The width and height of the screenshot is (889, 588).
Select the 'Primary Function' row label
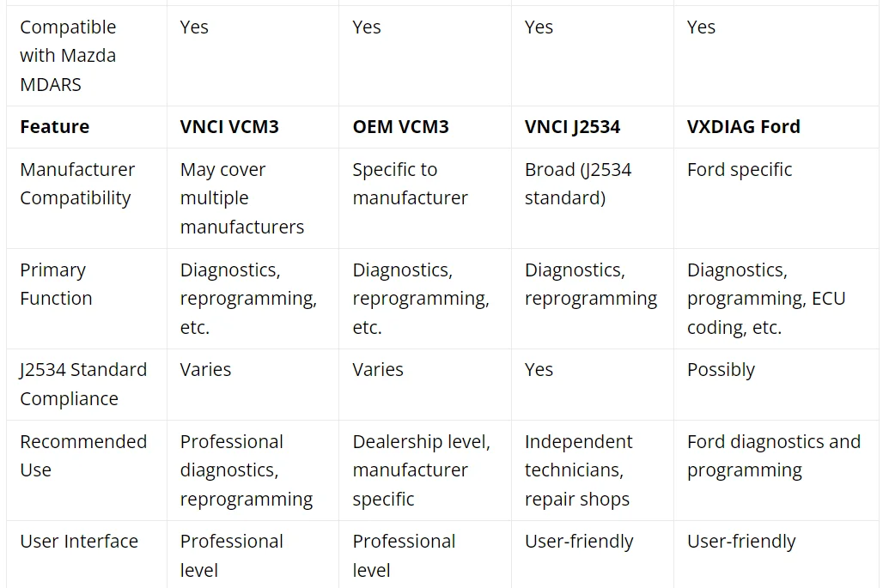pyautogui.click(x=56, y=284)
